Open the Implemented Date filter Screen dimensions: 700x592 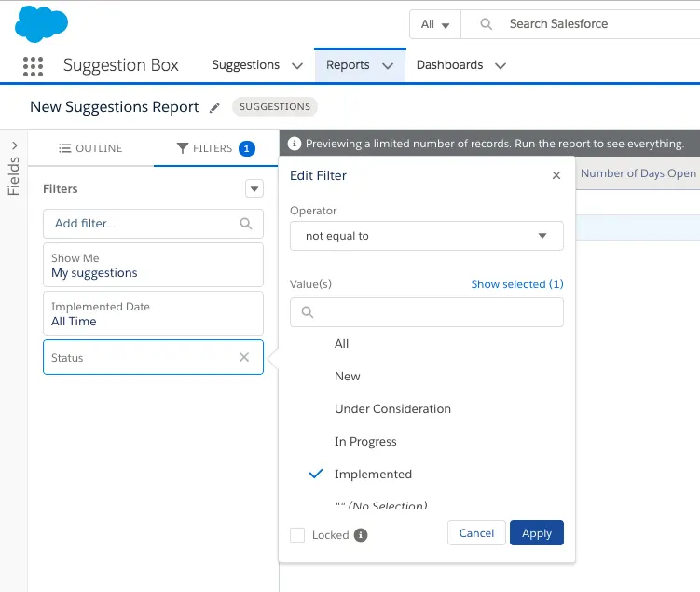[153, 313]
